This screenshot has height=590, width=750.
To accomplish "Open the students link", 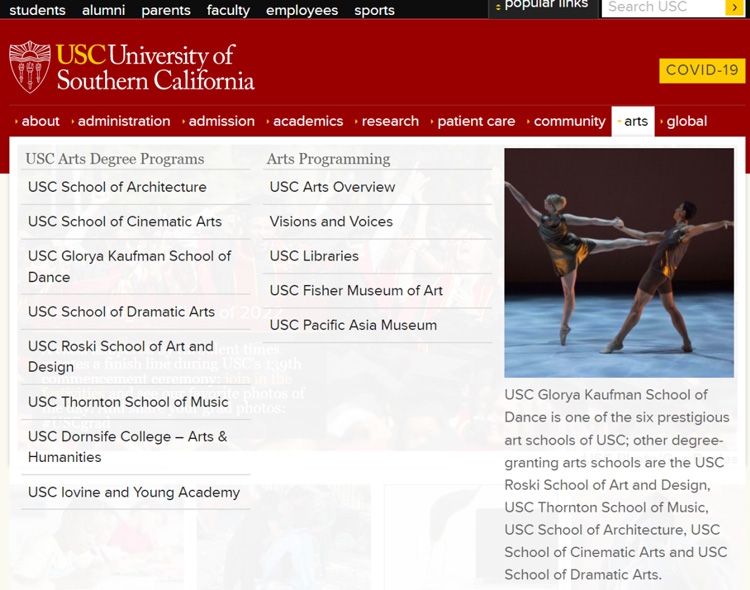I will click(37, 10).
